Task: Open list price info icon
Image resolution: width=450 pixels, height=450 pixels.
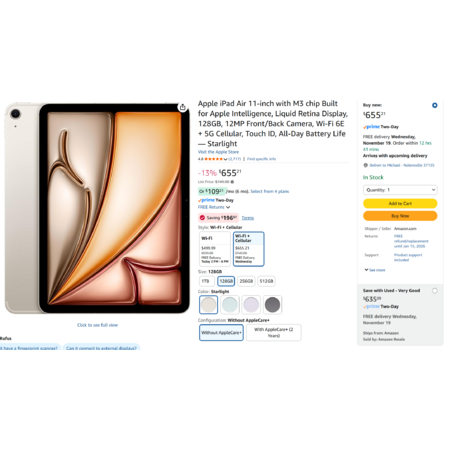Action: pyautogui.click(x=232, y=182)
